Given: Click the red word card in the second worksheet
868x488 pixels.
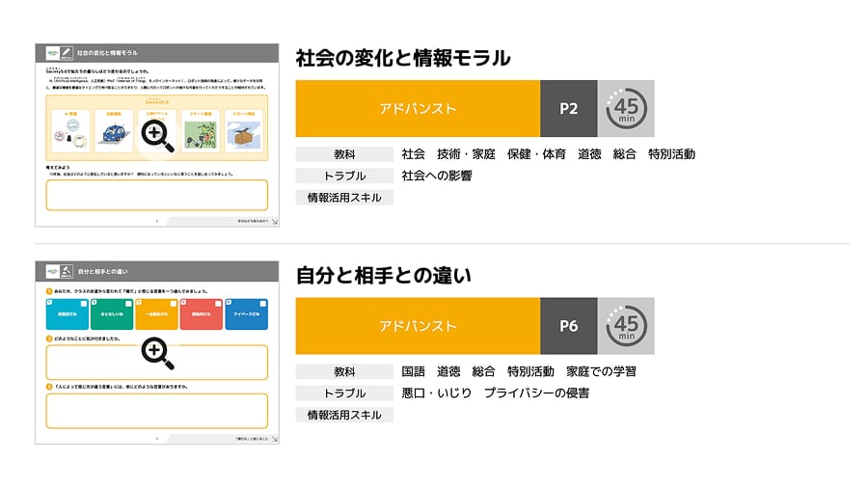Looking at the screenshot, I should tap(202, 314).
